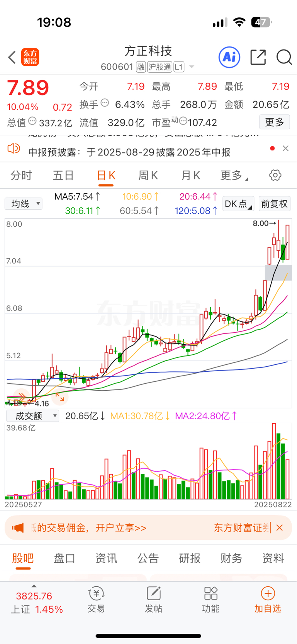Switch to 资讯 tab
Image resolution: width=297 pixels, height=644 pixels.
[106, 558]
